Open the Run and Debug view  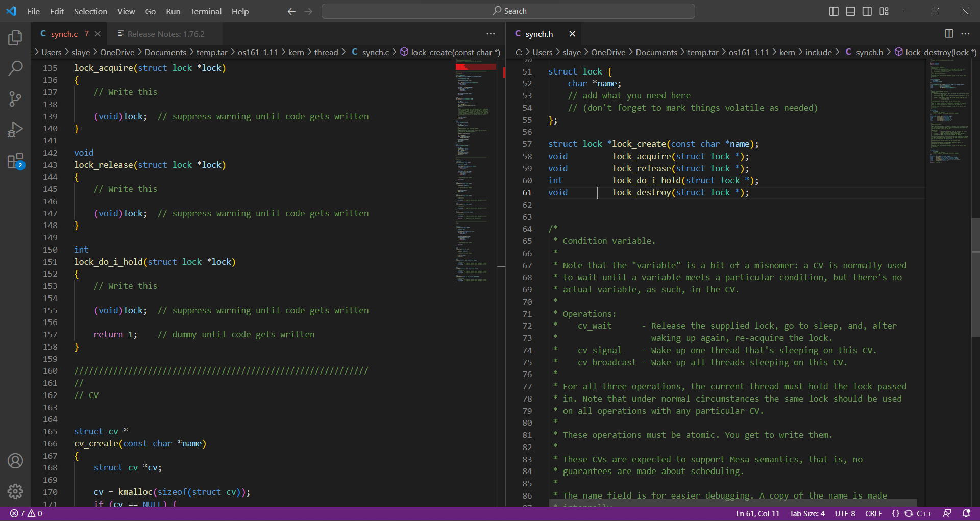click(x=15, y=130)
